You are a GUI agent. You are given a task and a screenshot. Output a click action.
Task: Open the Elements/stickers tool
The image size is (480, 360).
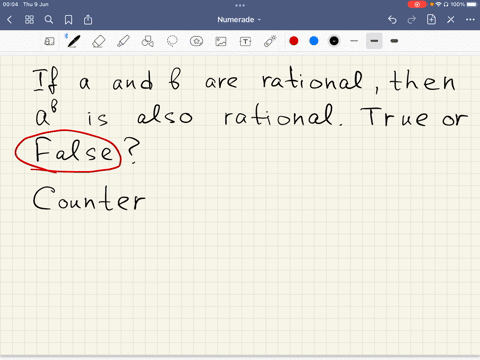pyautogui.click(x=196, y=41)
